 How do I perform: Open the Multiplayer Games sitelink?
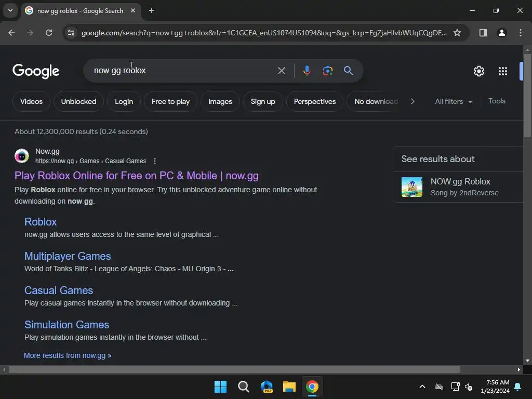coord(68,256)
